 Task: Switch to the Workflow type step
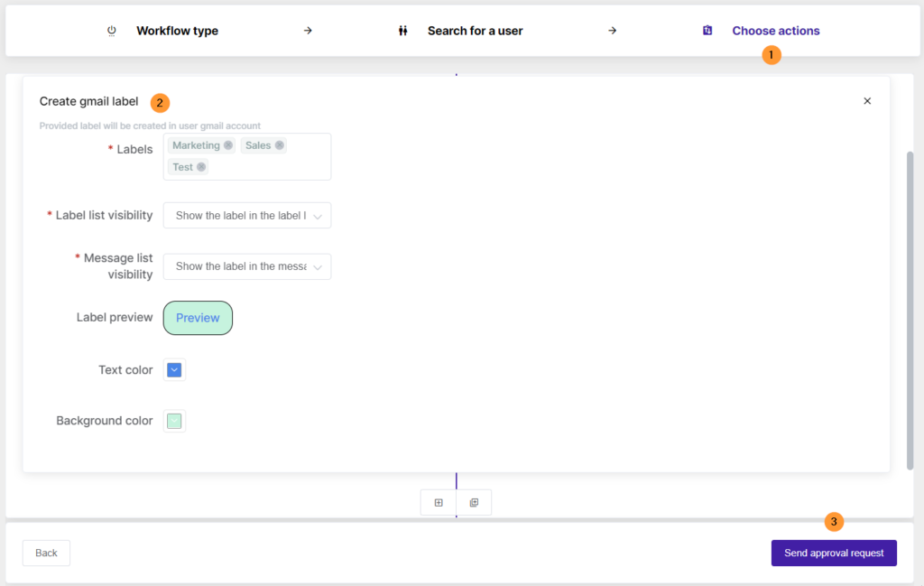click(177, 30)
